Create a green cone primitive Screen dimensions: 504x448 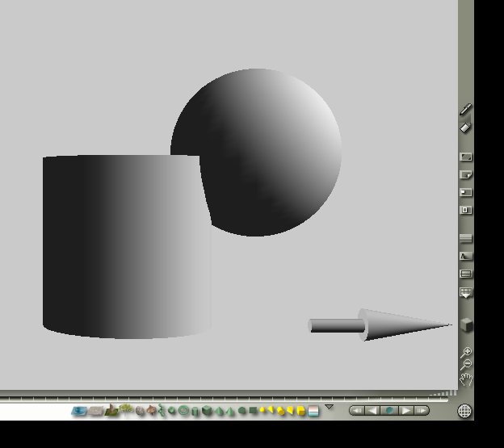[x=230, y=411]
